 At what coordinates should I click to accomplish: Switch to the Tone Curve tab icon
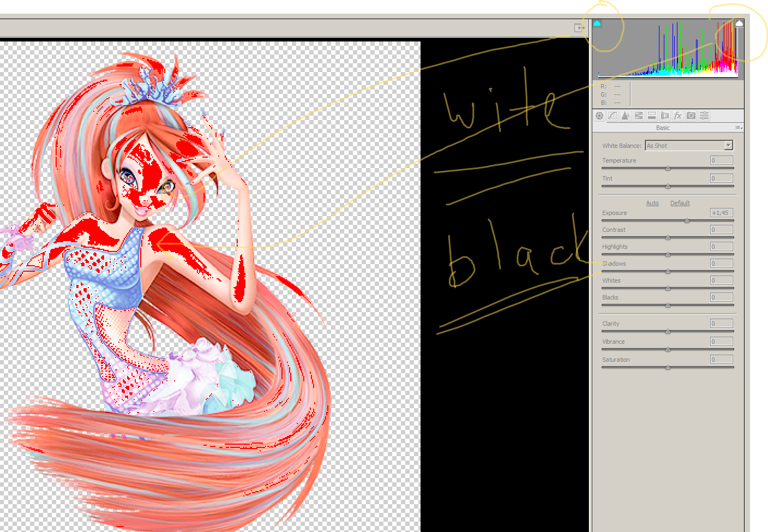613,116
